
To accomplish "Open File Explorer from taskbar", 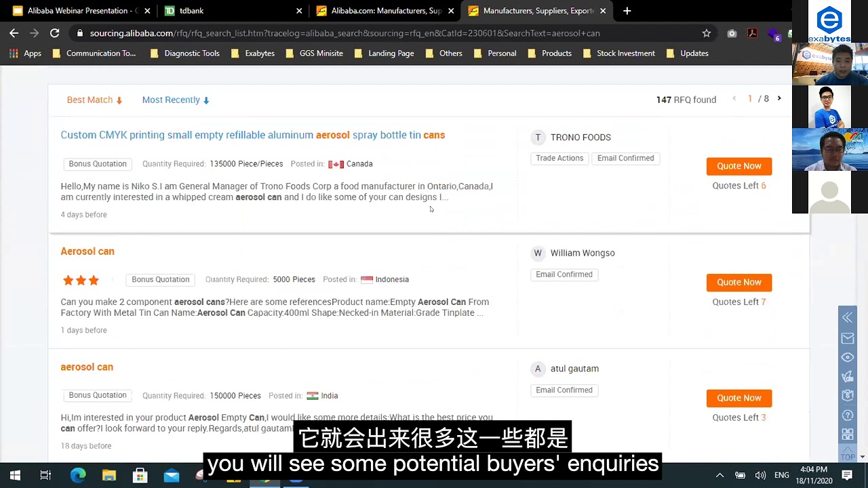I will click(x=109, y=475).
